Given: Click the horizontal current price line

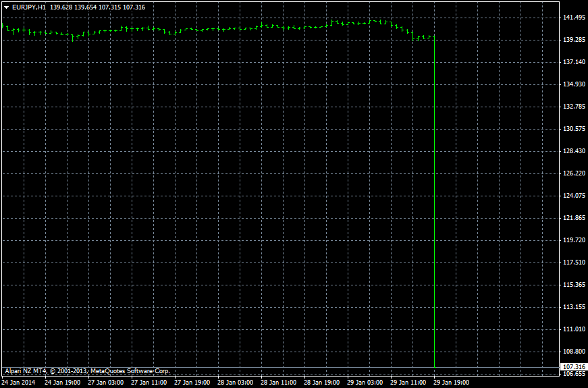Looking at the screenshot, I should (270, 368).
